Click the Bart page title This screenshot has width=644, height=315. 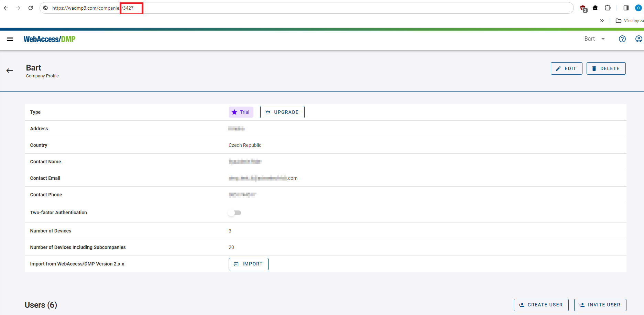click(x=33, y=68)
